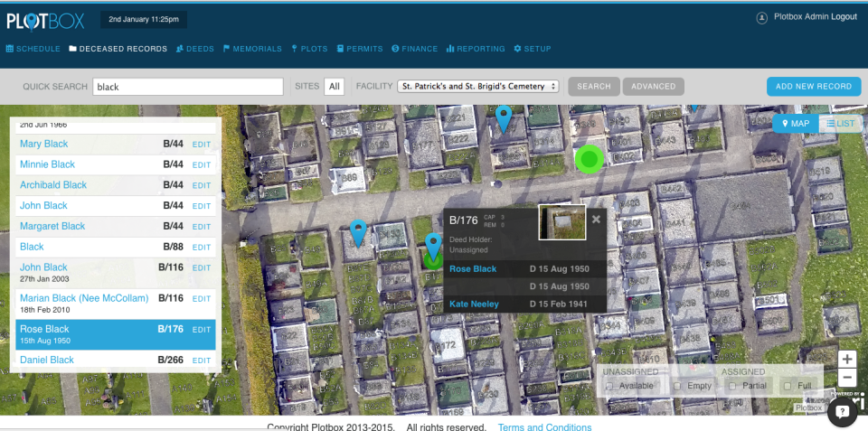The image size is (868, 431).
Task: Open the Setup section
Action: point(533,49)
